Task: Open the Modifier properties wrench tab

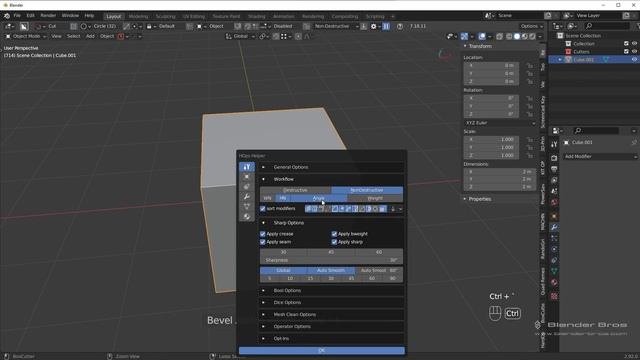Action: 554,227
